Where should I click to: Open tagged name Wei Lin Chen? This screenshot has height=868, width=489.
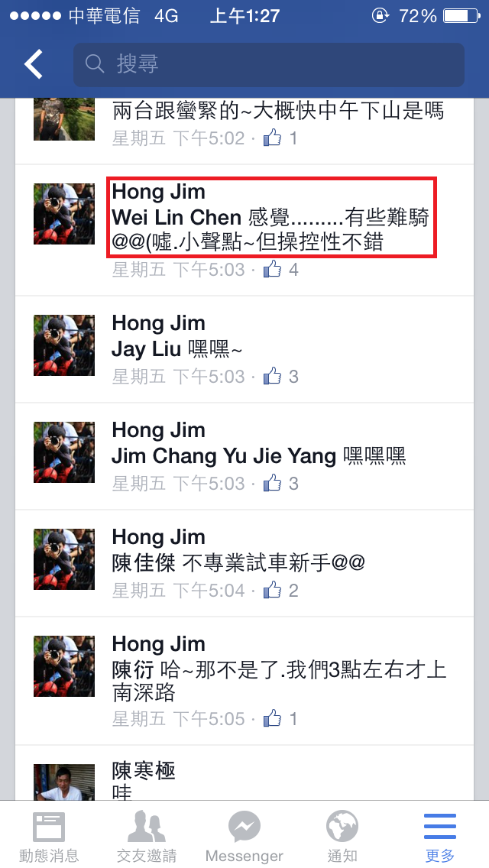point(176,218)
